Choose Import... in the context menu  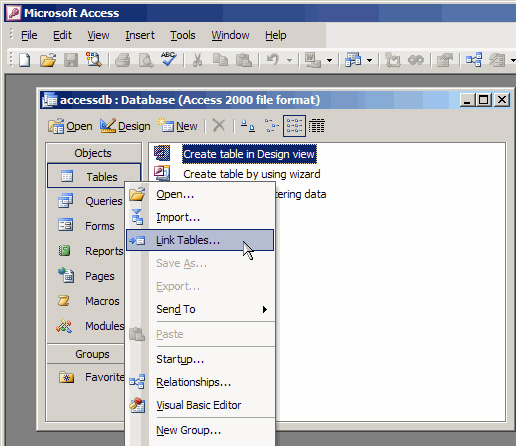point(200,217)
